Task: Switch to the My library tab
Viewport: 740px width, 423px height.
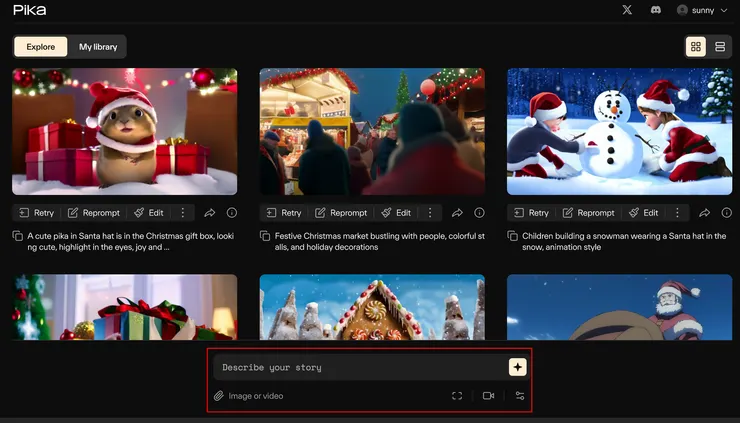Action: [98, 47]
